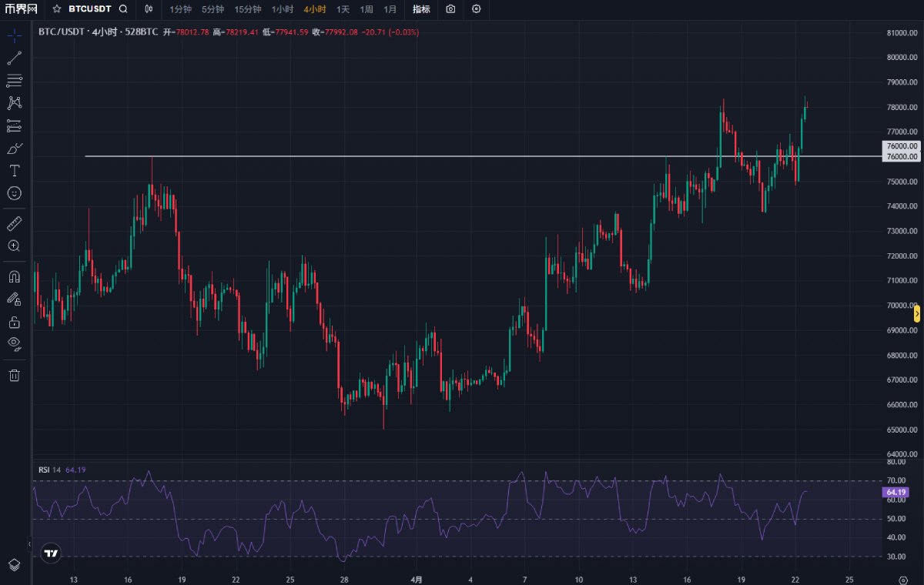Collapse the drawing toolbar side arrow
Screen dimensions: 924x585
click(x=30, y=545)
